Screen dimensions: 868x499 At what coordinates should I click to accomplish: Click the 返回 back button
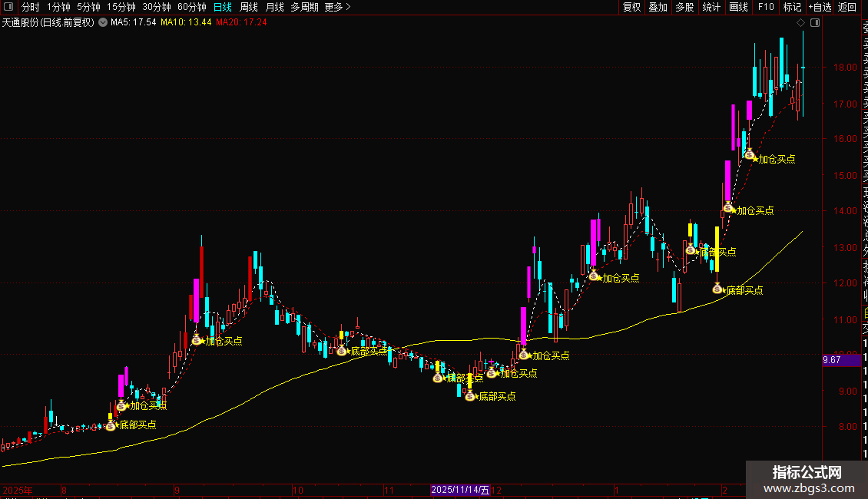847,7
